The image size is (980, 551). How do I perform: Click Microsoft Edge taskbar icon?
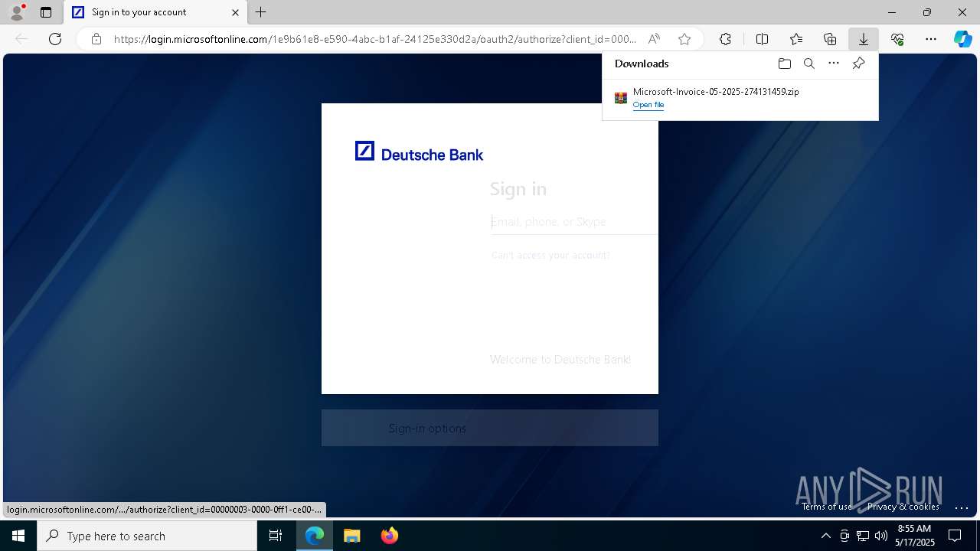coord(315,536)
